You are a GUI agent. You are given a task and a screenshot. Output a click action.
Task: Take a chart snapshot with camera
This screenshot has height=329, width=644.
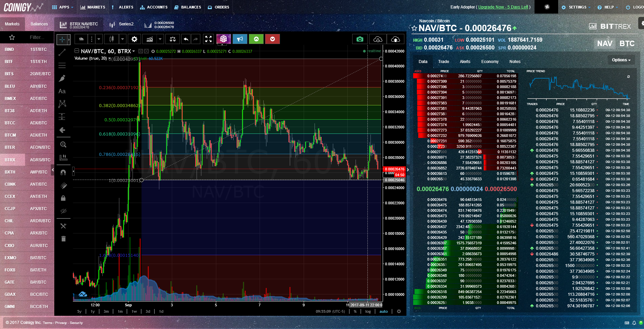pyautogui.click(x=360, y=40)
